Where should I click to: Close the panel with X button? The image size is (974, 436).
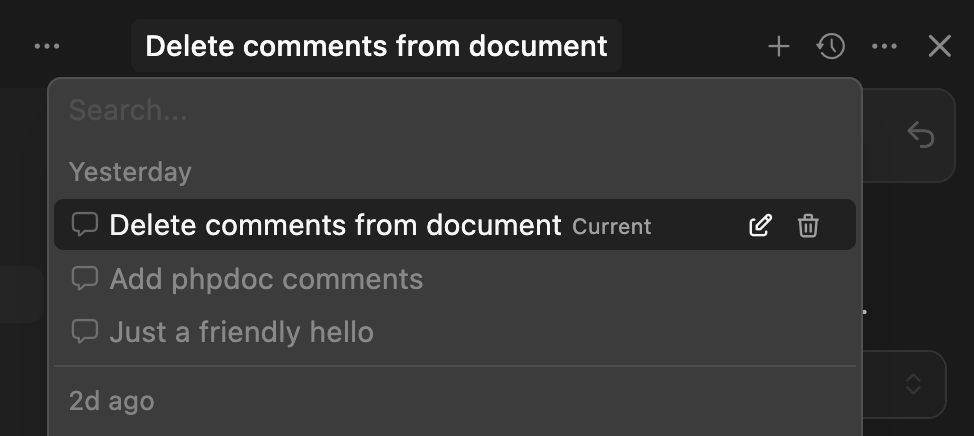pos(939,46)
